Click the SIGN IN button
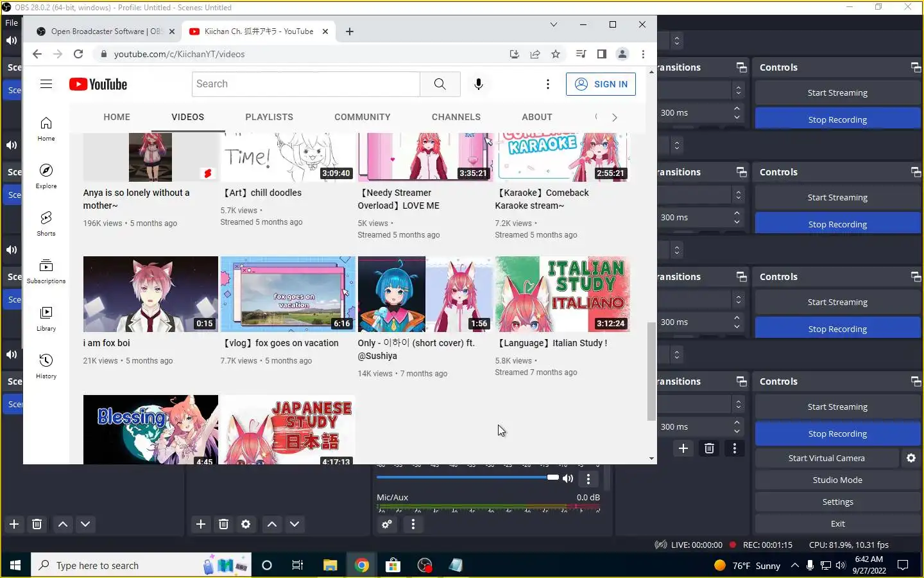 601,84
